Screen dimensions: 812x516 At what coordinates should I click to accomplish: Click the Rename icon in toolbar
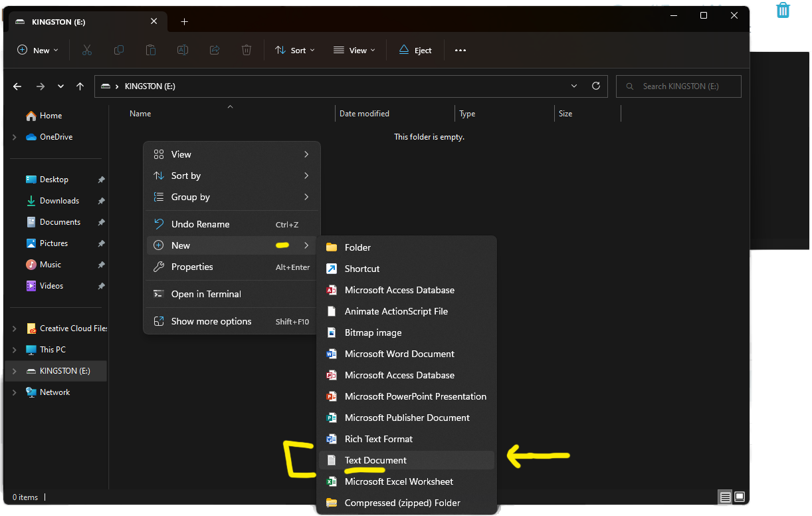183,50
